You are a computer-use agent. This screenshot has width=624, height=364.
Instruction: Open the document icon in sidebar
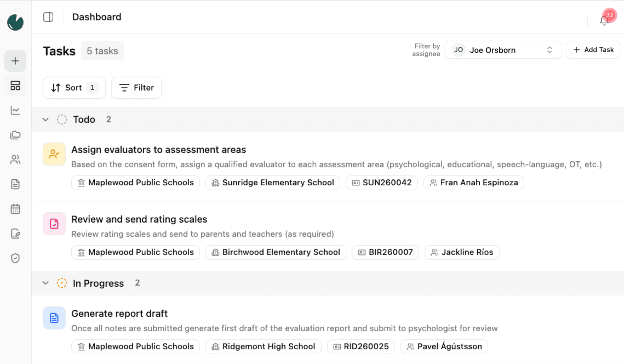15,184
